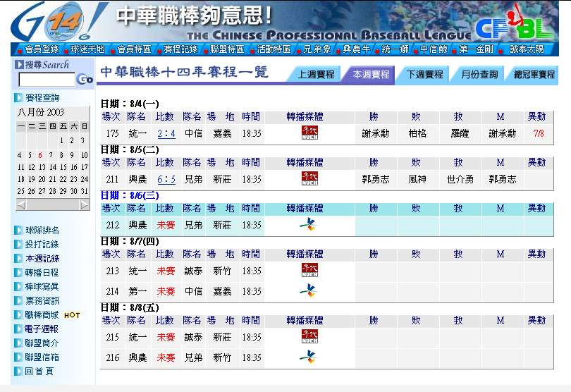The height and width of the screenshot is (392, 571).
Task: Click the broadcaster icon for game 214
Action: point(309,290)
